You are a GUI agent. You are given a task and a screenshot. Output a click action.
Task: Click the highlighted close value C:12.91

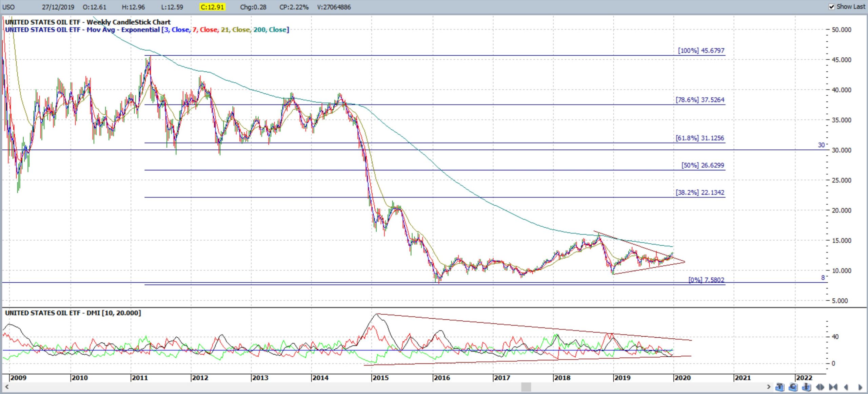[212, 7]
